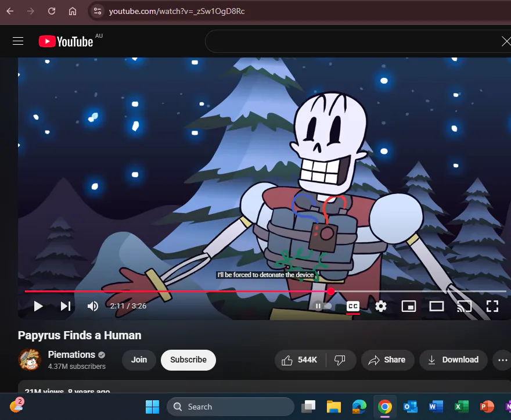
Task: Open PowerPoint from the taskbar
Action: coord(487,407)
